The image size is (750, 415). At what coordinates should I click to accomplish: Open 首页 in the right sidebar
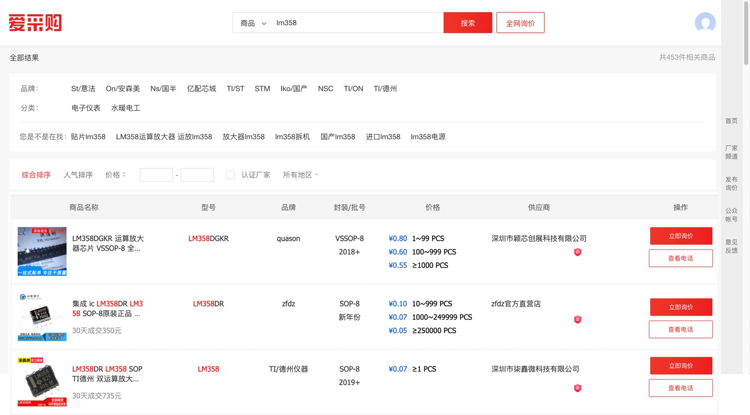[731, 121]
